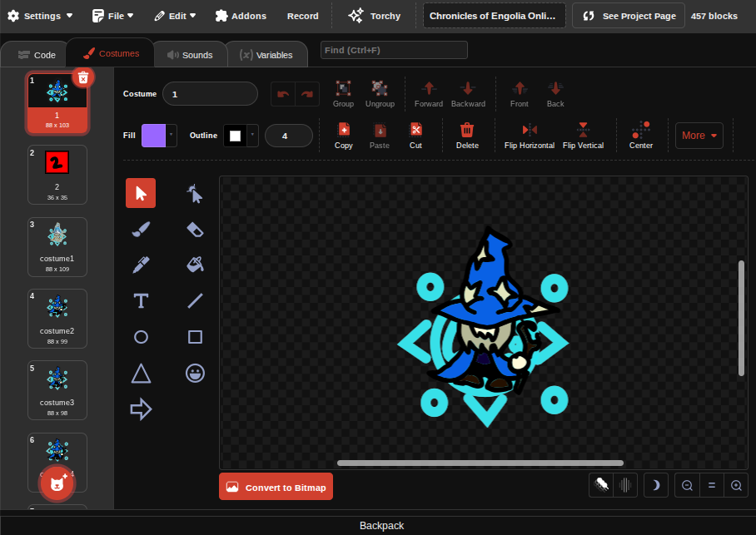Move selection Backward one layer
756x535 pixels.
468,94
